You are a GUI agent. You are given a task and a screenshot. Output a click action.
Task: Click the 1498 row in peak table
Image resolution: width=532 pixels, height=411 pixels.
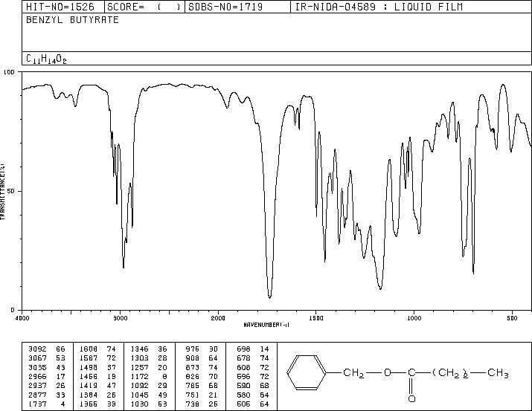tap(97, 367)
